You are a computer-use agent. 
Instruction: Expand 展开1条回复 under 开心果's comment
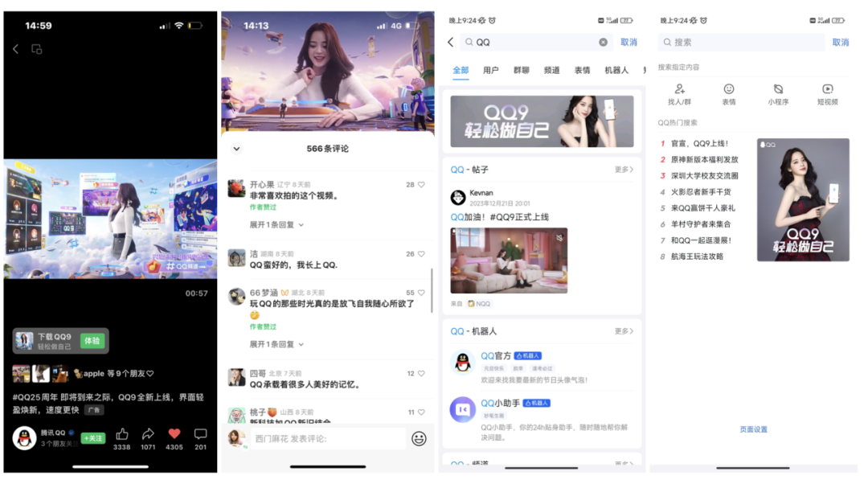coord(276,225)
